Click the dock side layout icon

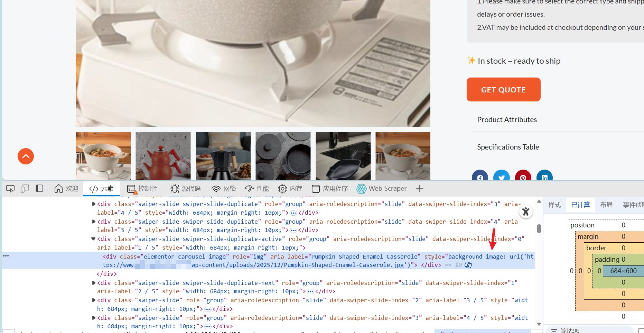39,188
